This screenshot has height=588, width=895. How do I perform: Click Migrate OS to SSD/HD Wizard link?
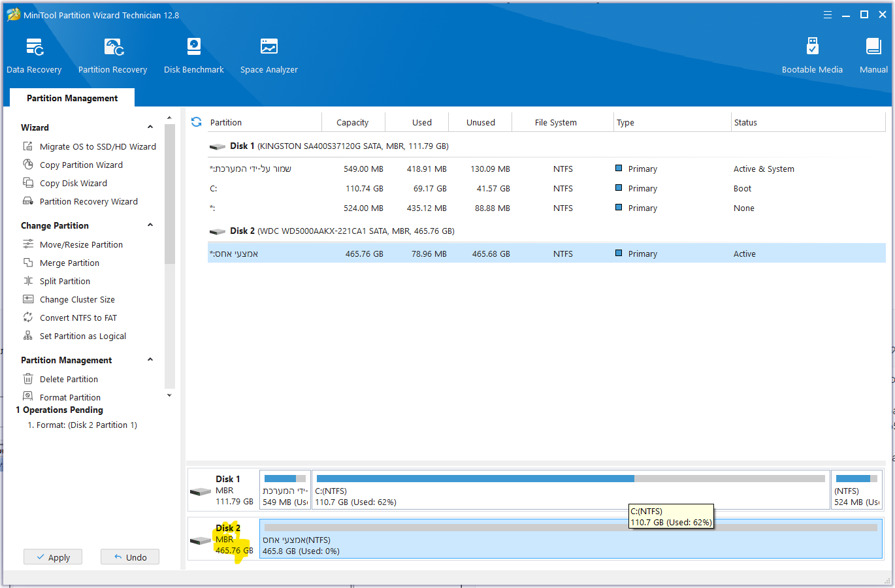tap(98, 146)
